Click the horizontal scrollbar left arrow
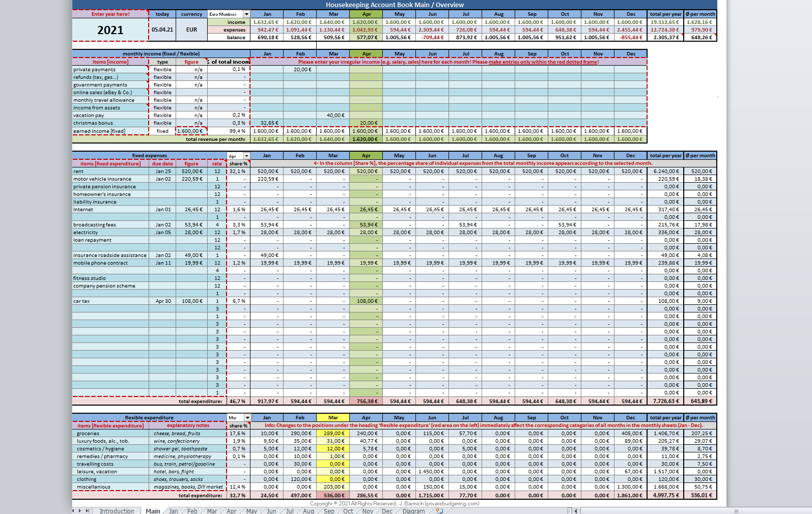The image size is (812, 514). click(x=576, y=511)
